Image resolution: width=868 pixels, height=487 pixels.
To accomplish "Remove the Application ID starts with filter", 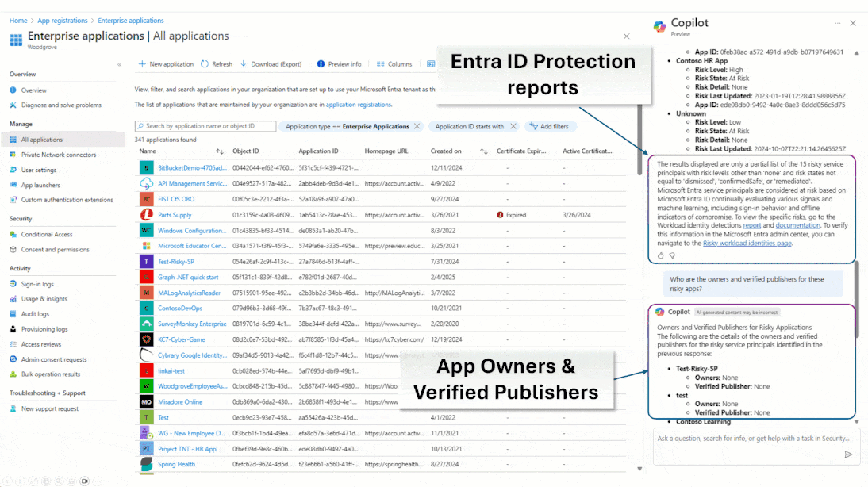I will [x=513, y=126].
